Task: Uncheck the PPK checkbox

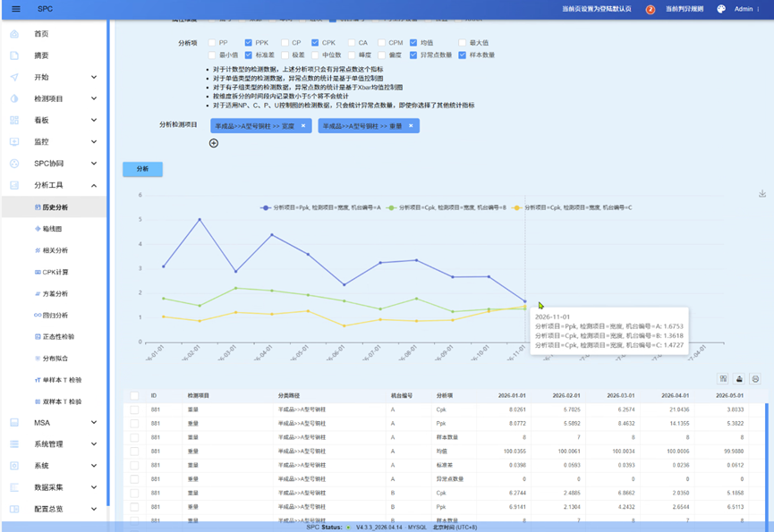Action: pyautogui.click(x=248, y=43)
